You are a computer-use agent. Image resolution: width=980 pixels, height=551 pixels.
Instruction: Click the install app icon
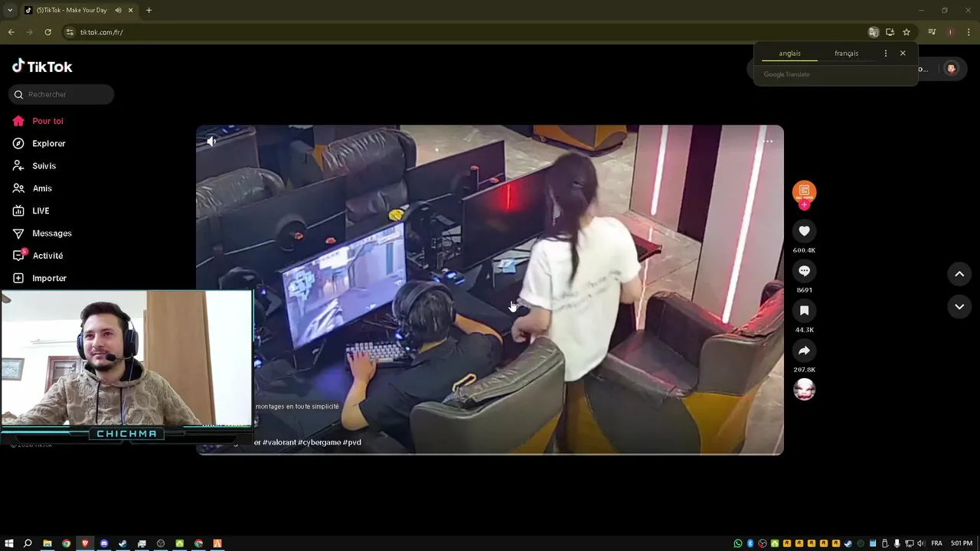(x=890, y=32)
